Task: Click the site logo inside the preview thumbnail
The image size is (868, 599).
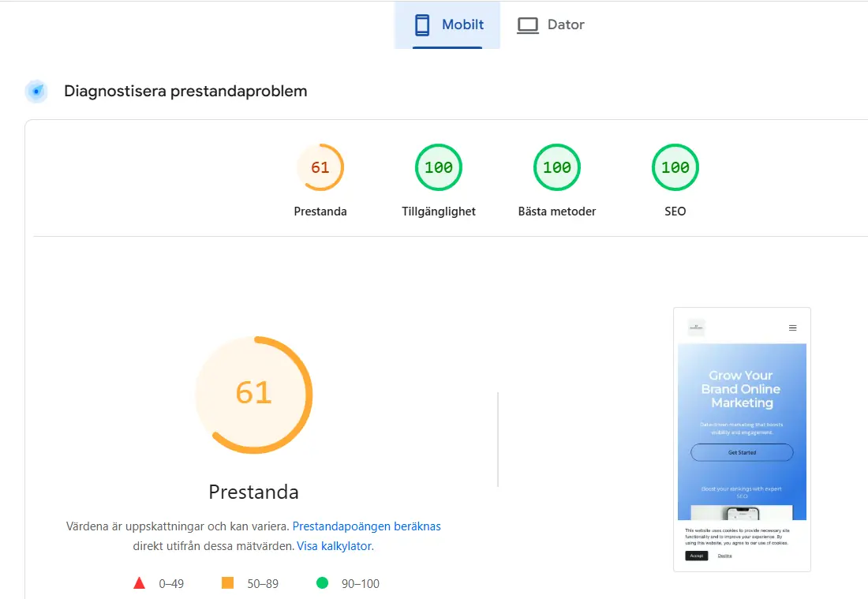Action: click(696, 327)
